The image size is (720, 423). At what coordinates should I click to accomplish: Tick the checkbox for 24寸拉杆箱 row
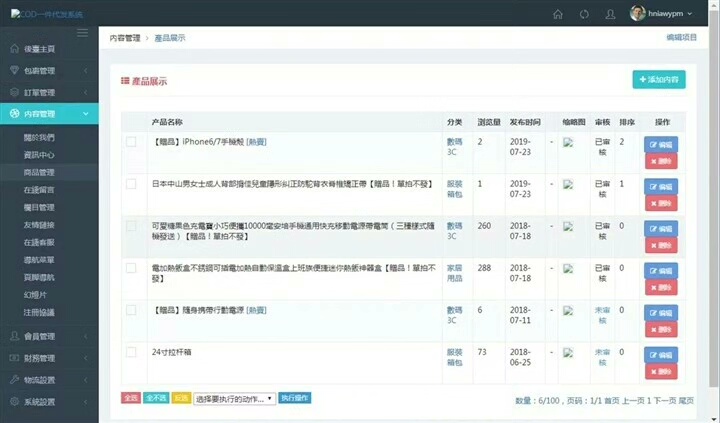pos(131,352)
